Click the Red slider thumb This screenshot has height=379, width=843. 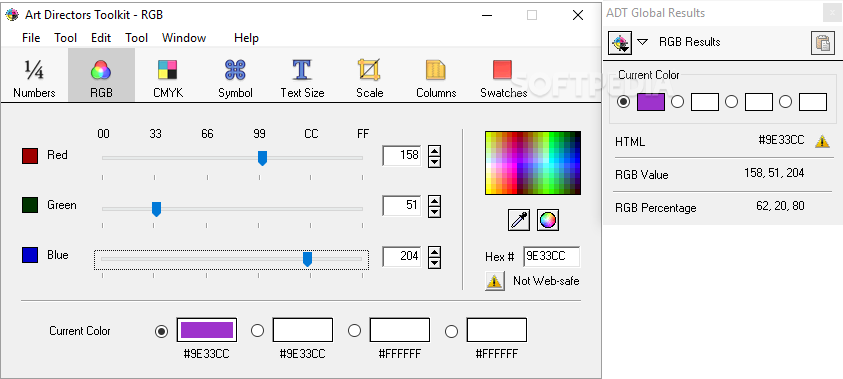[262, 158]
